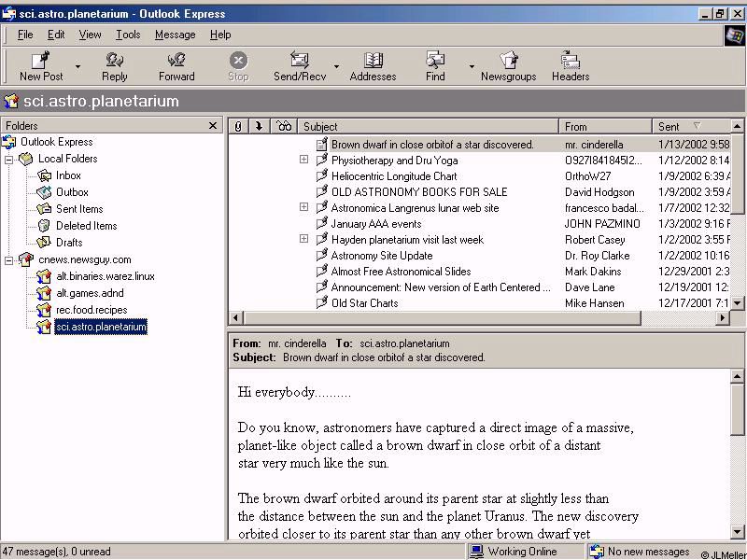747x560 pixels.
Task: Click the Forward toolbar icon
Action: tap(176, 62)
